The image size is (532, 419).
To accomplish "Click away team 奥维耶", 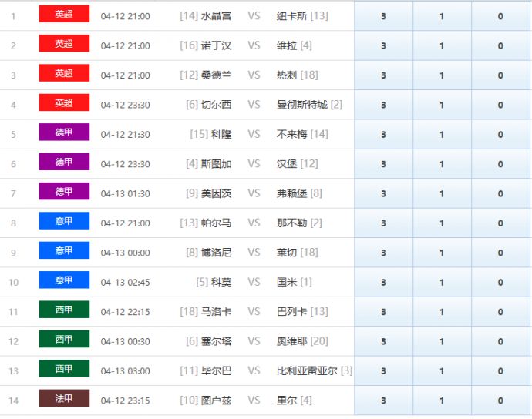I will (x=291, y=341).
